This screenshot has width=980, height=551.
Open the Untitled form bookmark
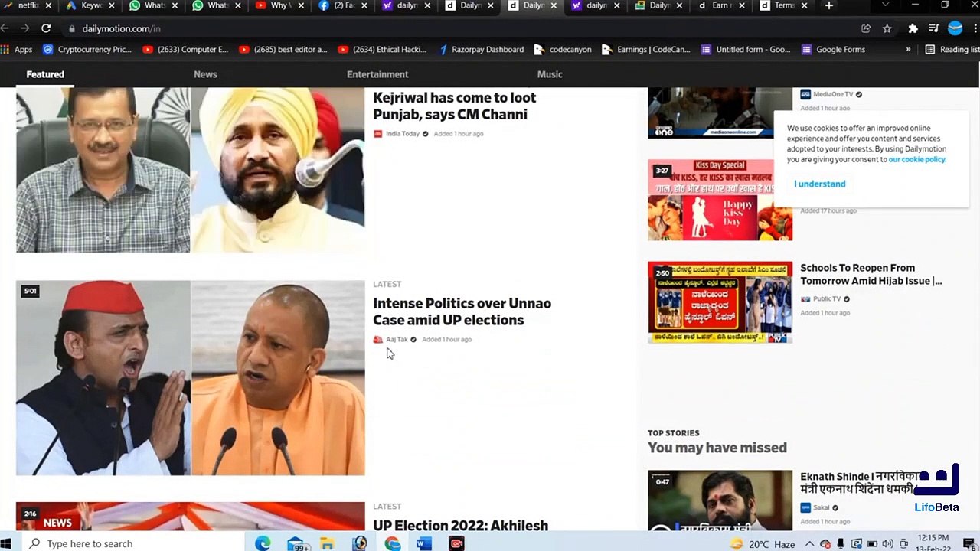[746, 49]
